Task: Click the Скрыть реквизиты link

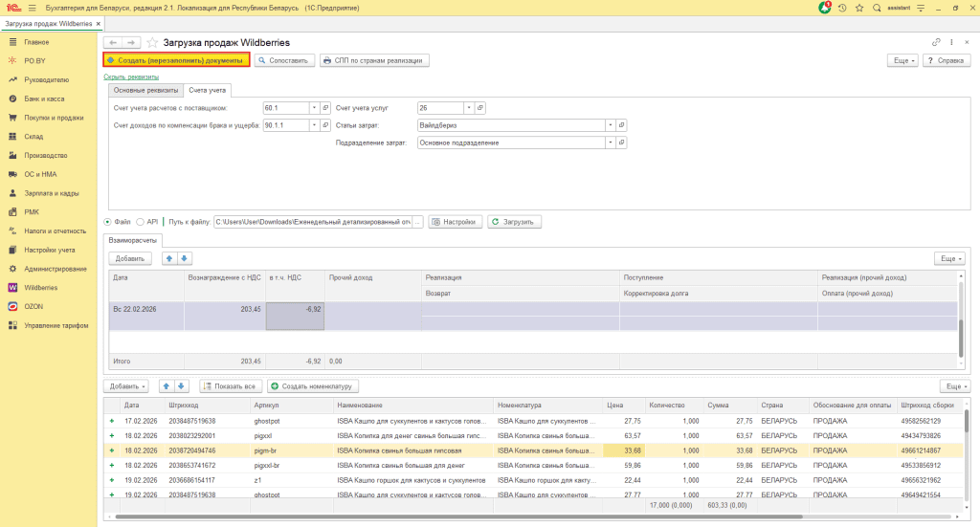Action: tap(131, 77)
